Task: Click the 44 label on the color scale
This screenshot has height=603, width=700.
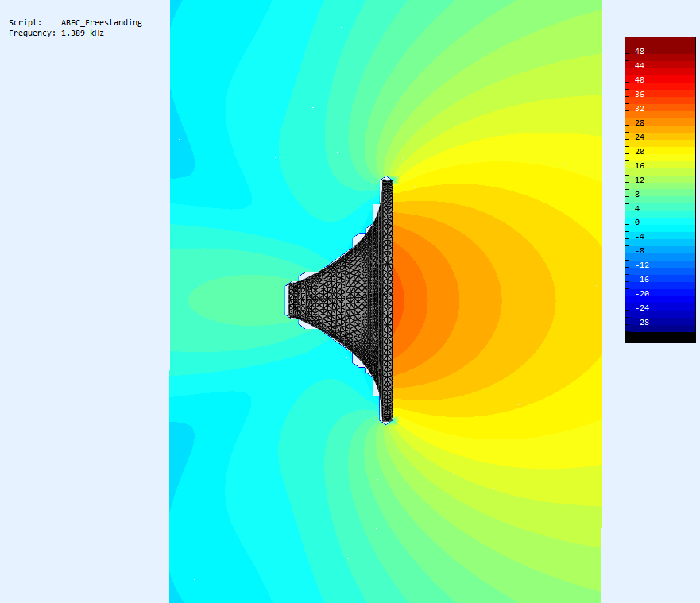Action: pos(640,66)
